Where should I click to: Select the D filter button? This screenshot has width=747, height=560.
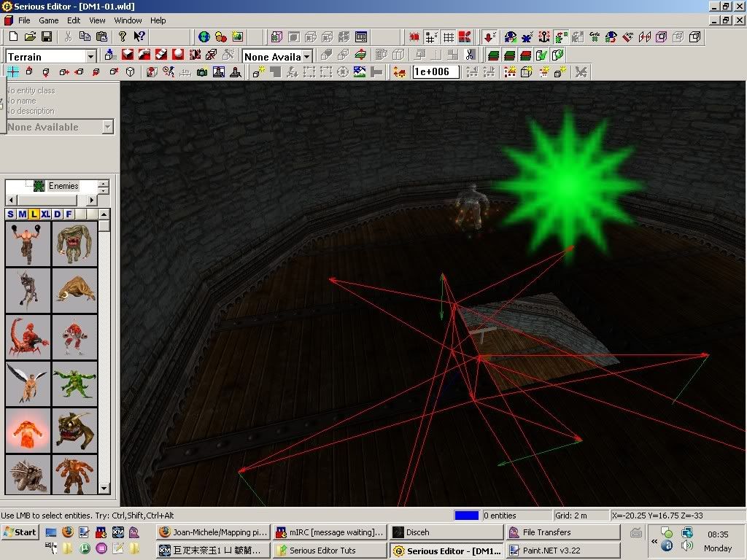58,214
